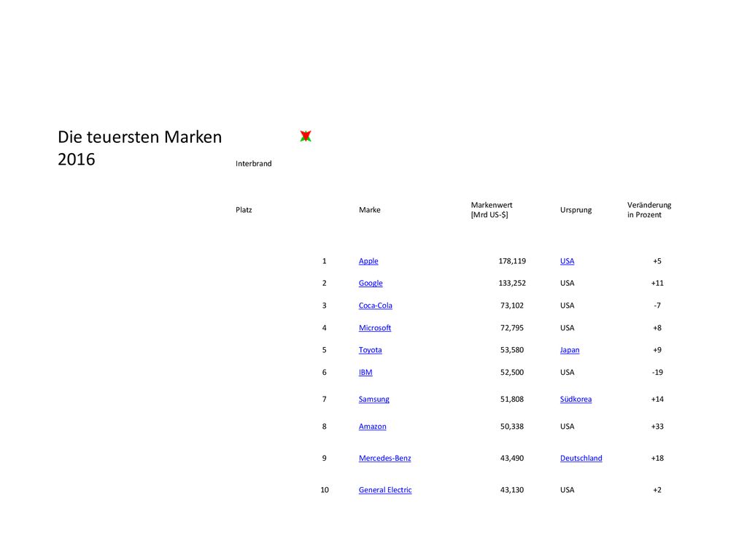Click USA in the Coca-Cola row
The height and width of the screenshot is (560, 747).
[x=568, y=306]
